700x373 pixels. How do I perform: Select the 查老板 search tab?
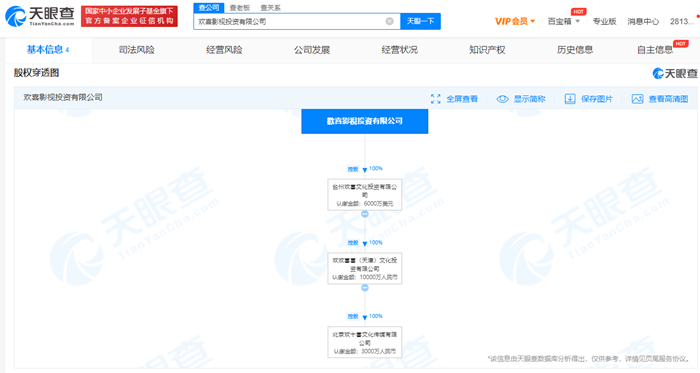240,8
